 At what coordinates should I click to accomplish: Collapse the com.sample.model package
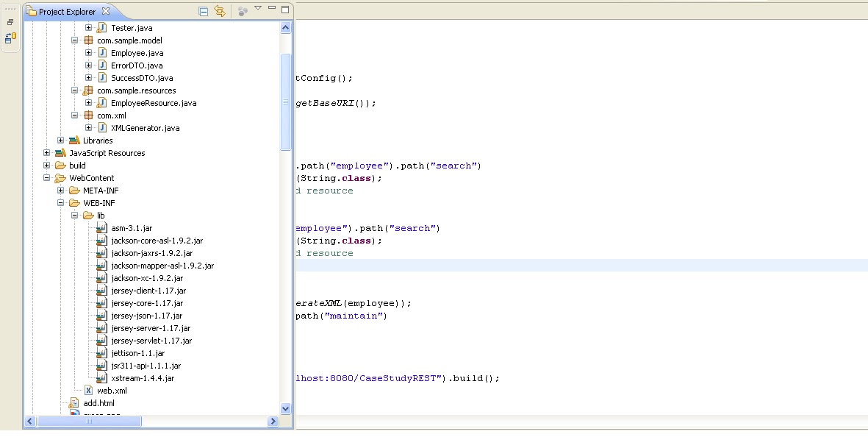point(73,40)
